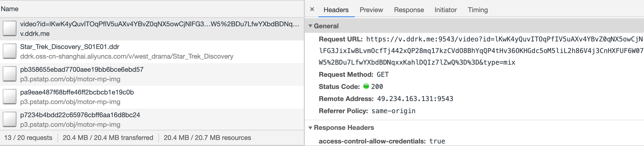Open the Timing tab
The height and width of the screenshot is (146, 644).
pos(478,10)
